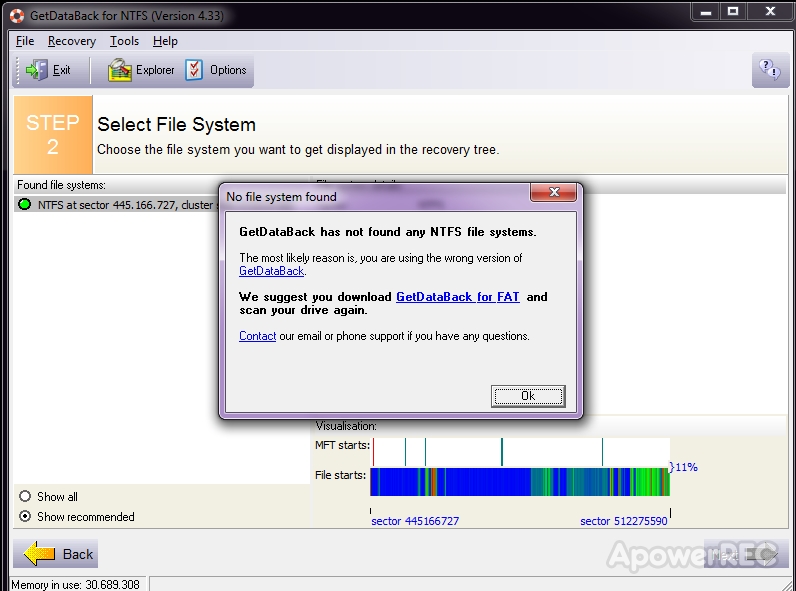This screenshot has width=796, height=591.
Task: Click the Exit toolbar icon
Action: point(37,70)
